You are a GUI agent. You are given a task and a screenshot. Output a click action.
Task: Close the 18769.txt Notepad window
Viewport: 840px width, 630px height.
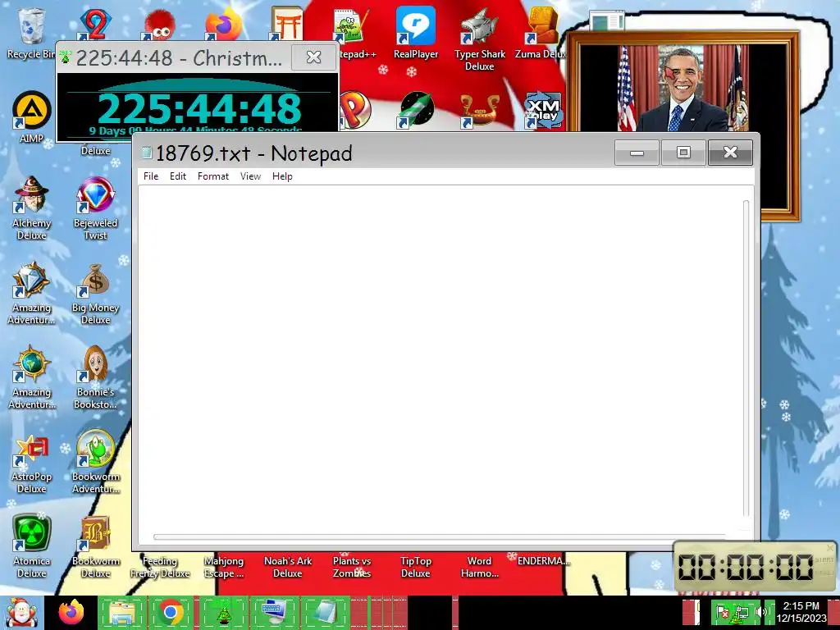730,153
